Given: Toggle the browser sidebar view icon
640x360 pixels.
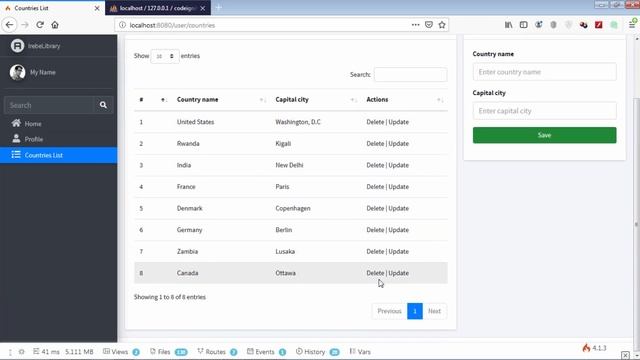Looking at the screenshot, I should pyautogui.click(x=524, y=25).
